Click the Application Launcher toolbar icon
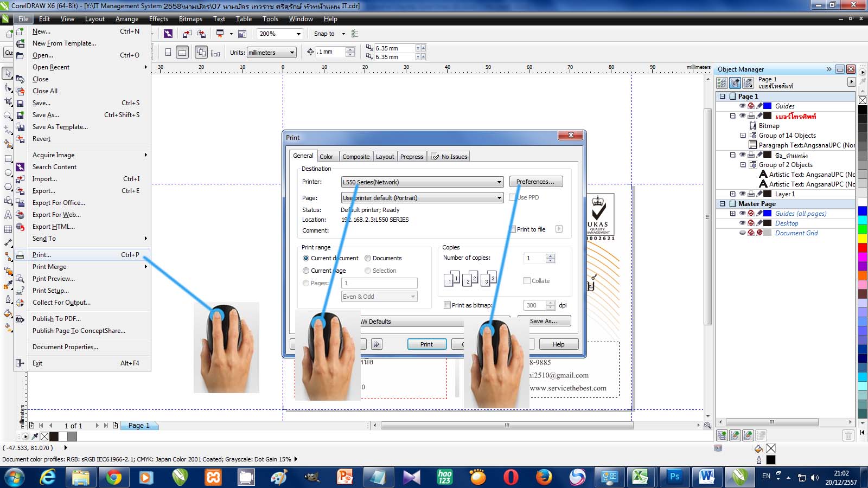The width and height of the screenshot is (868, 488). pyautogui.click(x=220, y=34)
